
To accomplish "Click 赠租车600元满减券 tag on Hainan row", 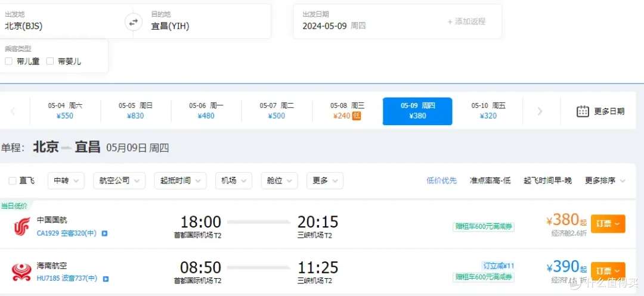I will pyautogui.click(x=484, y=277).
